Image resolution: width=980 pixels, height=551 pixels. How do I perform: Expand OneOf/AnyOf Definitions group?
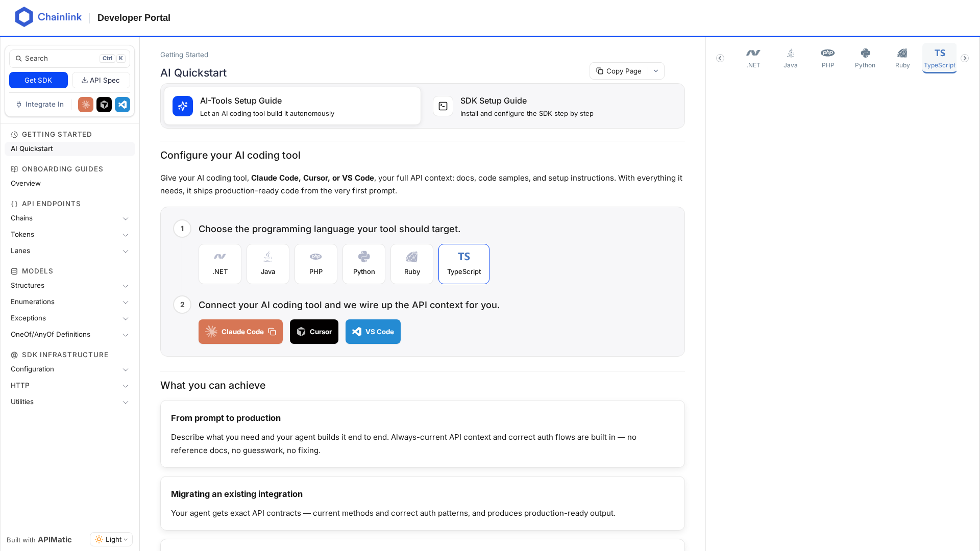[x=70, y=335]
